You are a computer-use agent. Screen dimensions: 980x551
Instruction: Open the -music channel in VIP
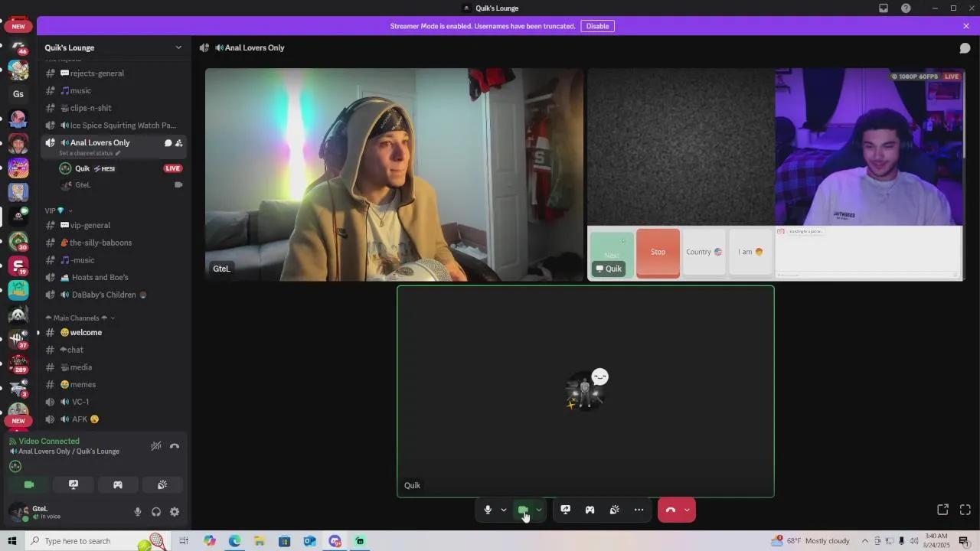pyautogui.click(x=115, y=260)
